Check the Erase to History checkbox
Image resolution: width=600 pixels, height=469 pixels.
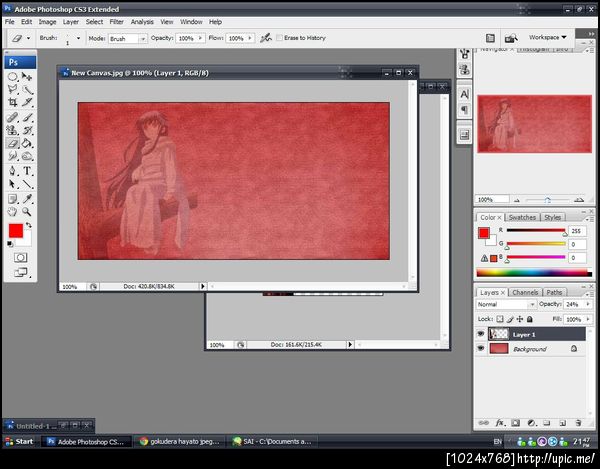coord(279,37)
